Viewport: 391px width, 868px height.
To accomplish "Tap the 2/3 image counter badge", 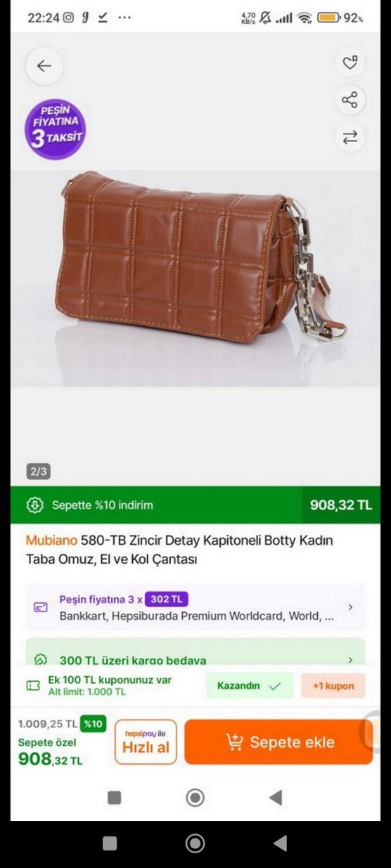I will pyautogui.click(x=39, y=472).
